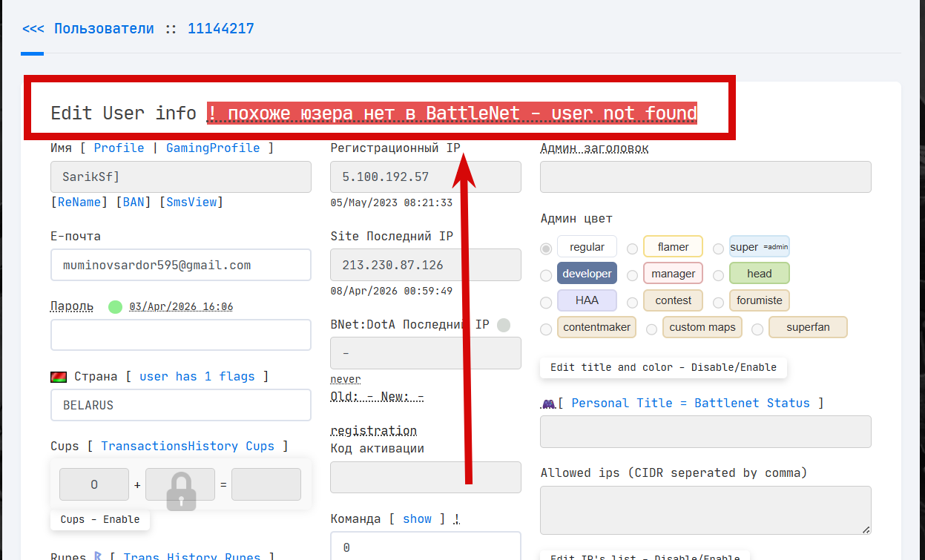Click the 'never' text under BNet IP
The height and width of the screenshot is (560, 925).
coord(346,379)
